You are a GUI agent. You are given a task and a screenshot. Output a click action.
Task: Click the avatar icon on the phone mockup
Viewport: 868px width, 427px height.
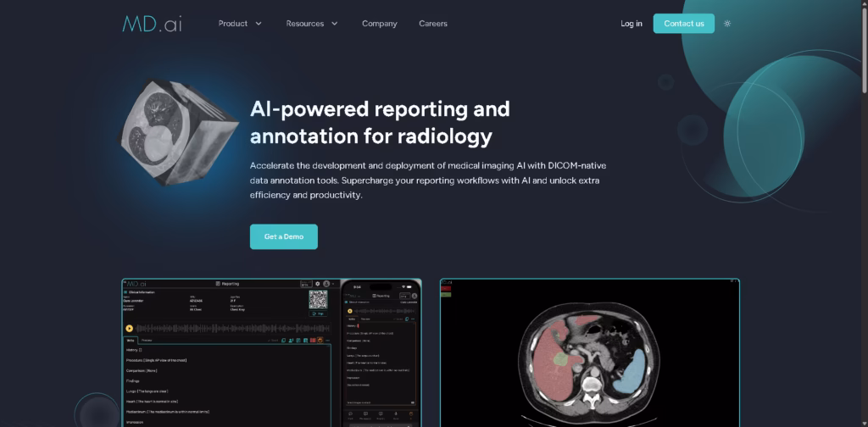point(414,296)
